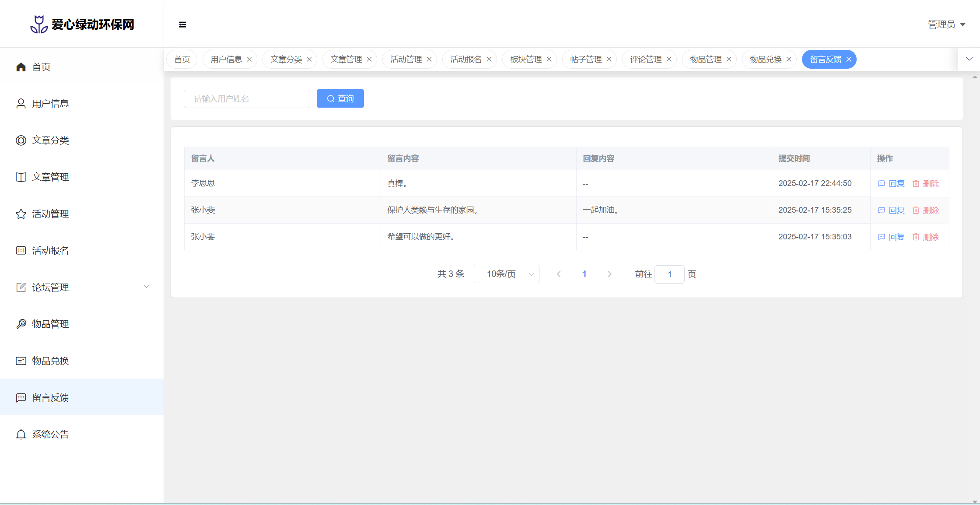Screen dimensions: 980x505
Task: Open the 管理员 account dropdown
Action: [x=946, y=25]
